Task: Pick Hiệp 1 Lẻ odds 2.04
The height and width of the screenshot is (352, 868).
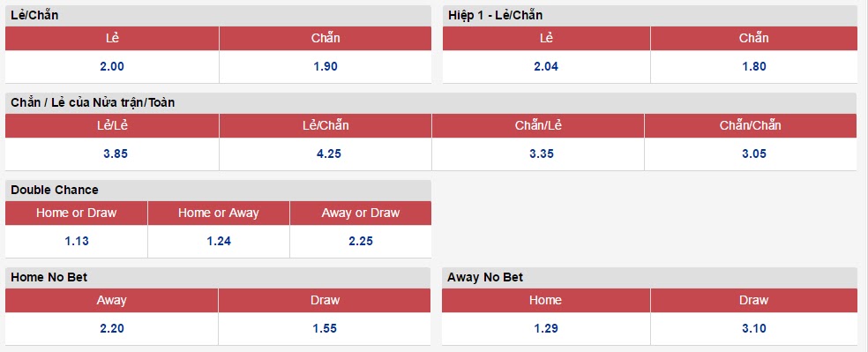Action: [x=546, y=66]
